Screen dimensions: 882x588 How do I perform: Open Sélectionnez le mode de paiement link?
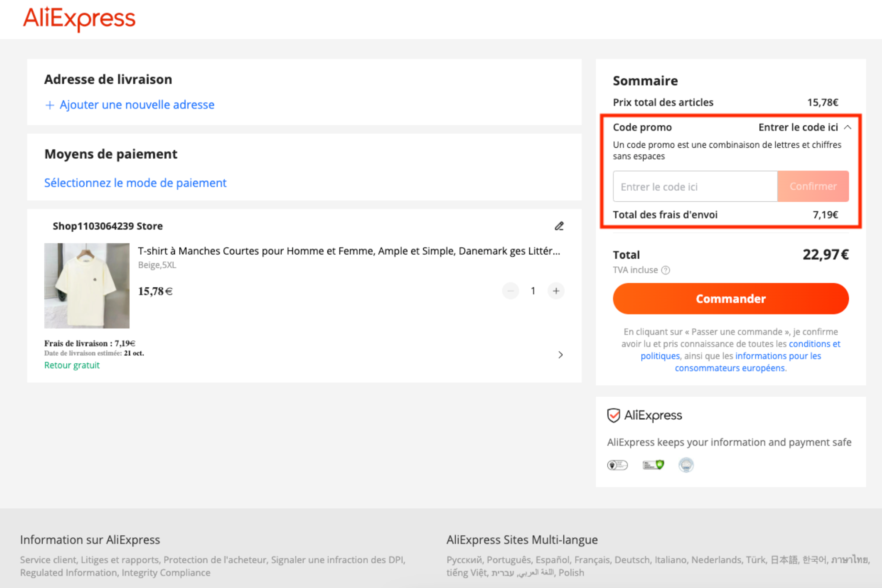[135, 183]
